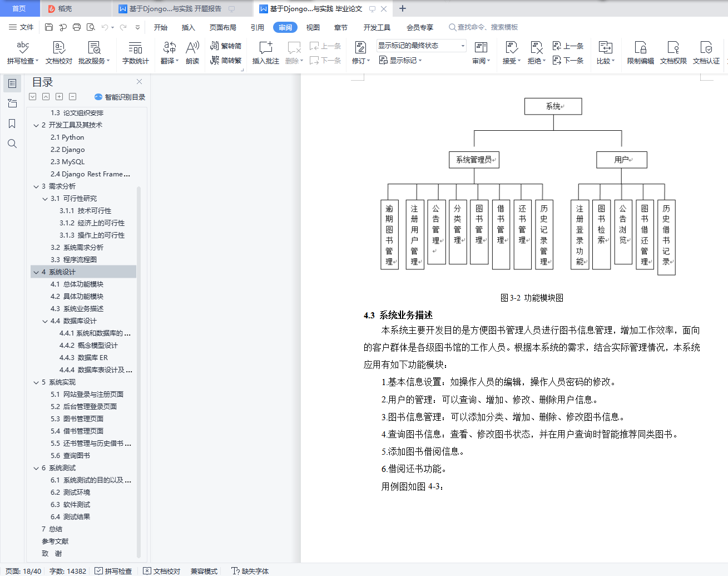Open the 文件 (File) menu
This screenshot has height=576, width=728.
click(21, 27)
